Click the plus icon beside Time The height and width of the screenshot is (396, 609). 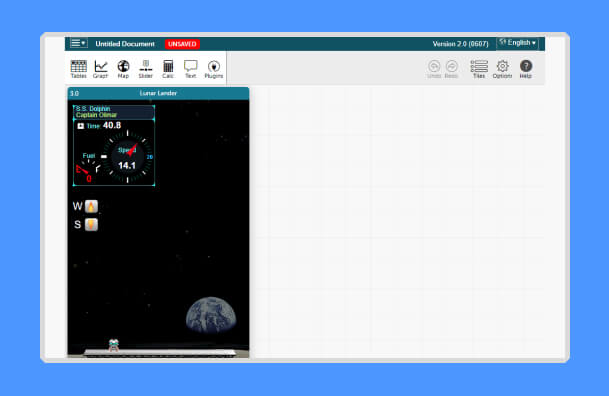[80, 126]
